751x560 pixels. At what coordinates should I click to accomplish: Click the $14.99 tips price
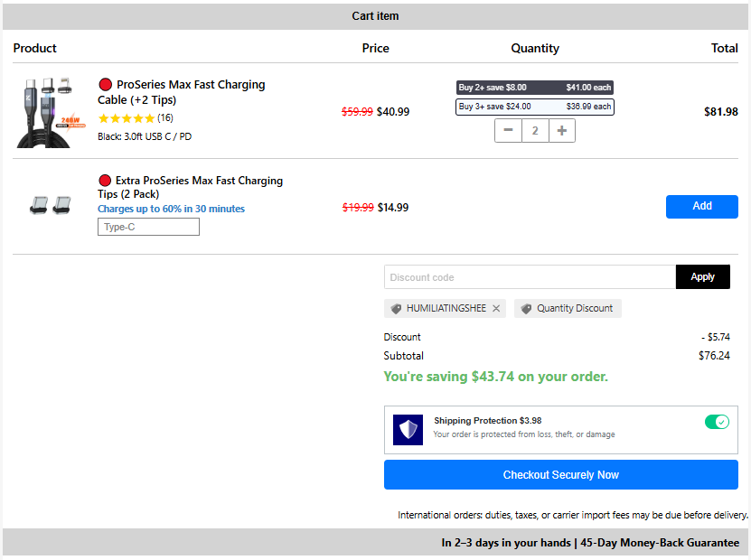coord(393,207)
